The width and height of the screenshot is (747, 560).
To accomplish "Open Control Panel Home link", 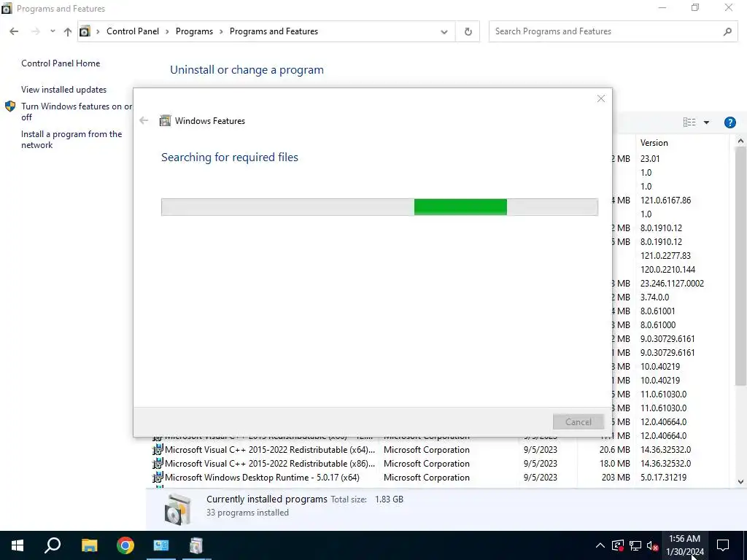I will click(61, 63).
